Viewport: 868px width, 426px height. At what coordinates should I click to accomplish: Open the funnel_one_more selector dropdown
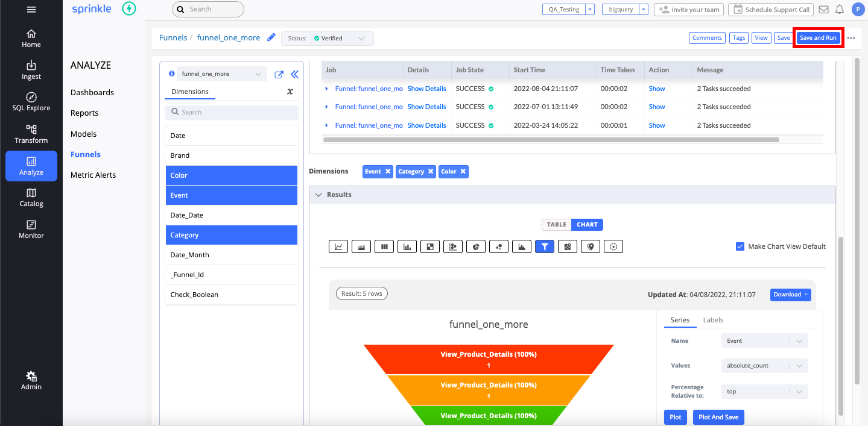(x=222, y=74)
